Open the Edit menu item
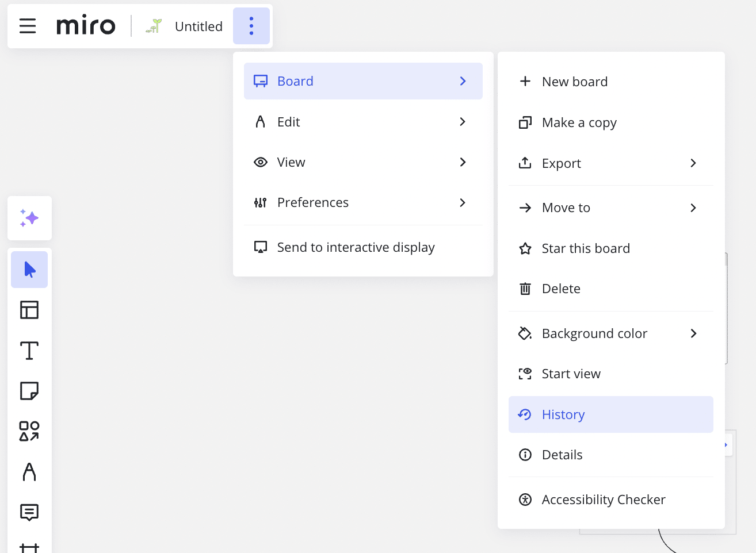Viewport: 756px width, 553px height. coord(362,122)
